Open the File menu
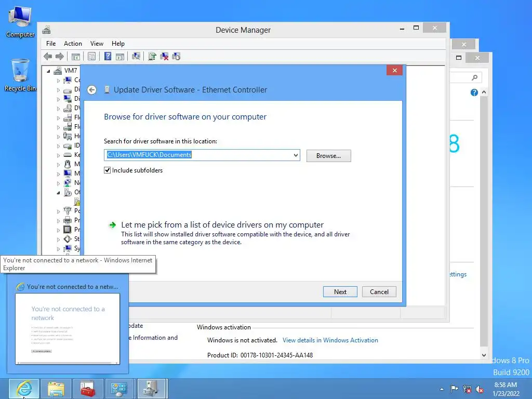This screenshot has height=399, width=532. click(51, 44)
